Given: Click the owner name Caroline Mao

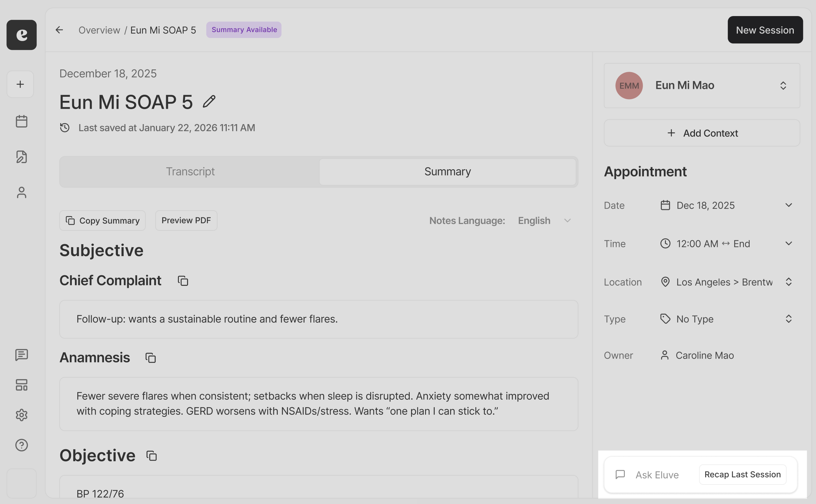Looking at the screenshot, I should [705, 356].
